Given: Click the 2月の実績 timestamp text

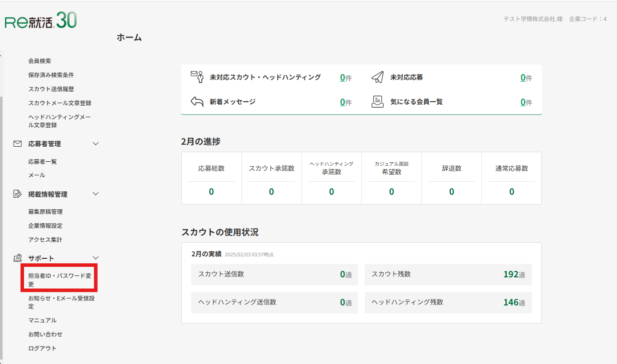Looking at the screenshot, I should click(x=249, y=254).
